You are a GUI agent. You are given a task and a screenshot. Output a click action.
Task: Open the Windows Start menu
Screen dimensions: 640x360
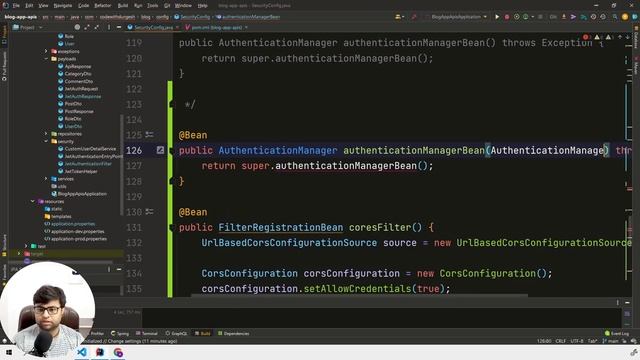coord(8,352)
